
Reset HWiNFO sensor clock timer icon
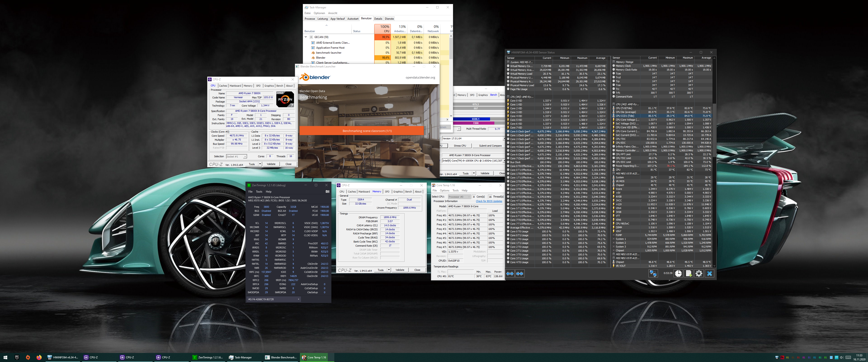coord(678,274)
